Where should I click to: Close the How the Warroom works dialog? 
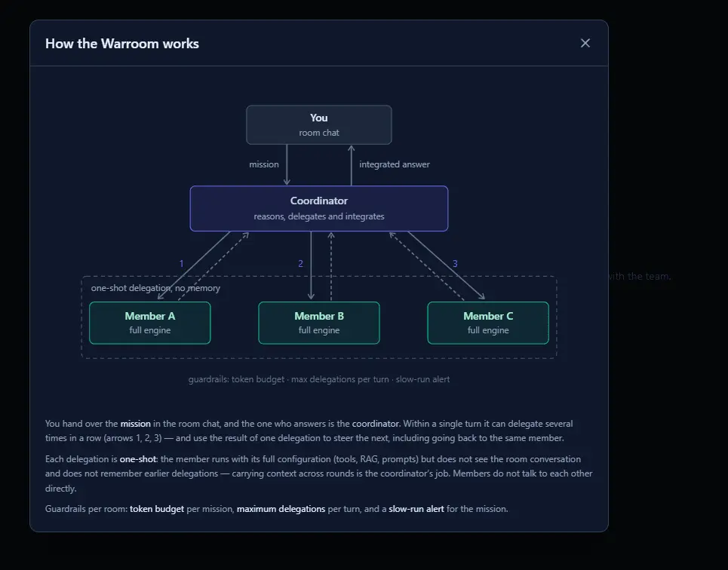(585, 43)
